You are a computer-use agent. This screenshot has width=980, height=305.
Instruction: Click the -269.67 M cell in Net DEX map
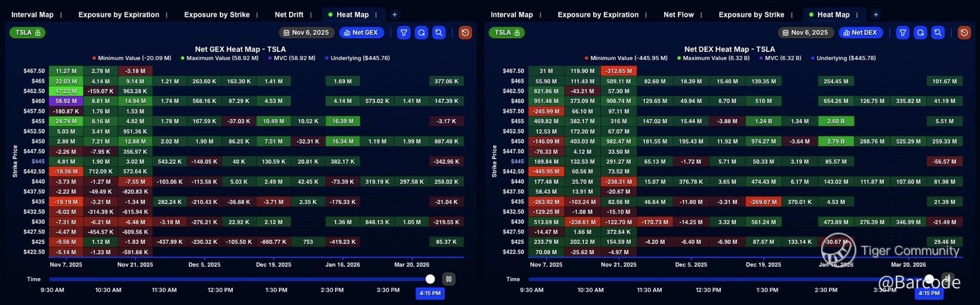pyautogui.click(x=763, y=202)
